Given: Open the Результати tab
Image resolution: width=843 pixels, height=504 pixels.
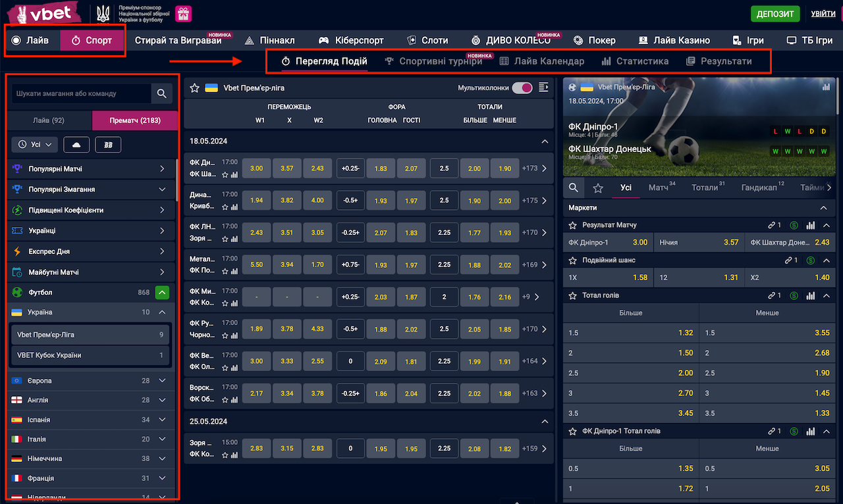Looking at the screenshot, I should pos(719,61).
